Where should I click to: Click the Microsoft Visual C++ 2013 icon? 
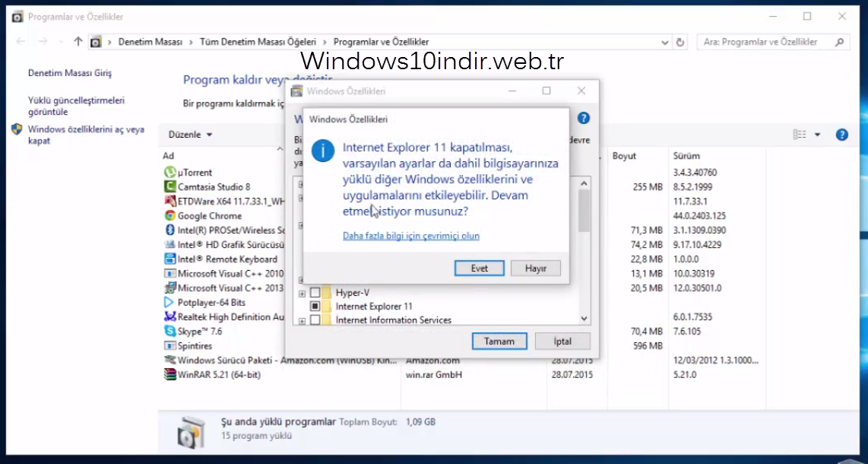pos(170,288)
